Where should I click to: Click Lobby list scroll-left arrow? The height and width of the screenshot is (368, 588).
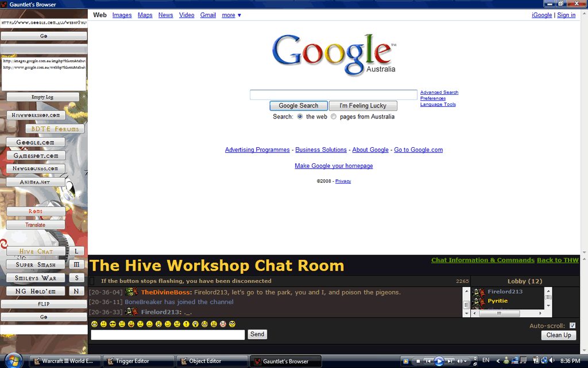pyautogui.click(x=475, y=313)
